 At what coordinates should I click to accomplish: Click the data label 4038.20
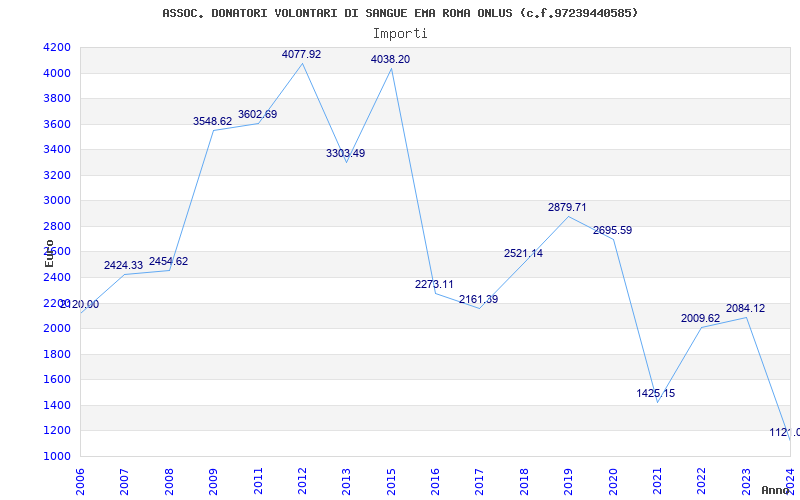(390, 59)
